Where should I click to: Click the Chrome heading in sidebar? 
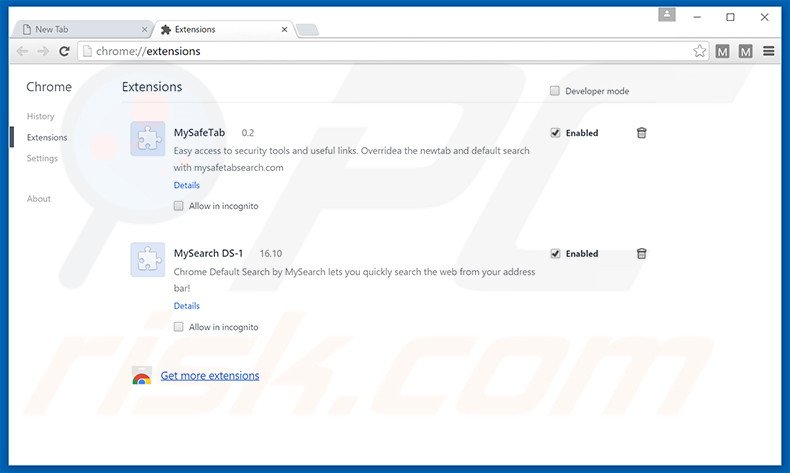pos(49,87)
